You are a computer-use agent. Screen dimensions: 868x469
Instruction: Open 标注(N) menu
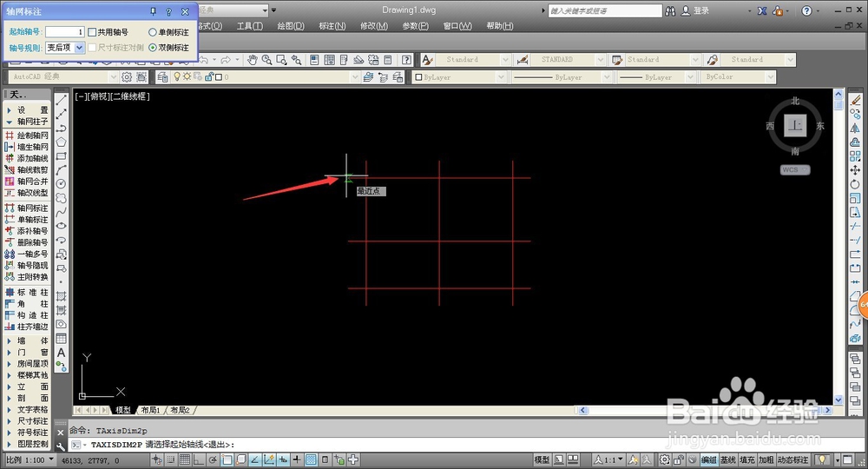332,26
